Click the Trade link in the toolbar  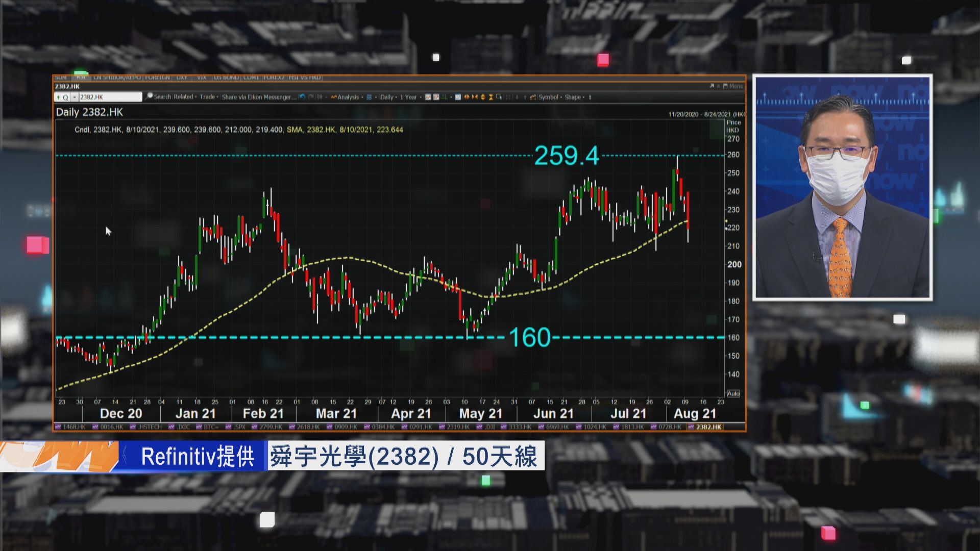(208, 96)
